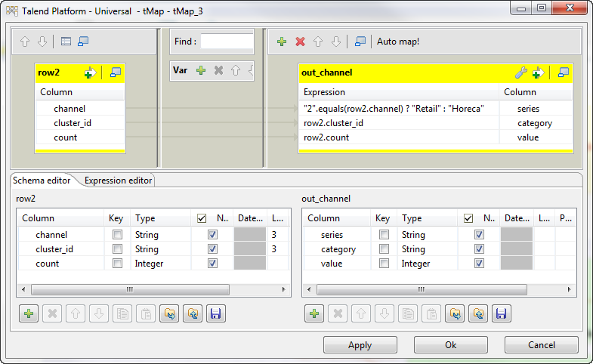Save out_channel schema as XML file
Screen dimensions: 593x364
500,313
